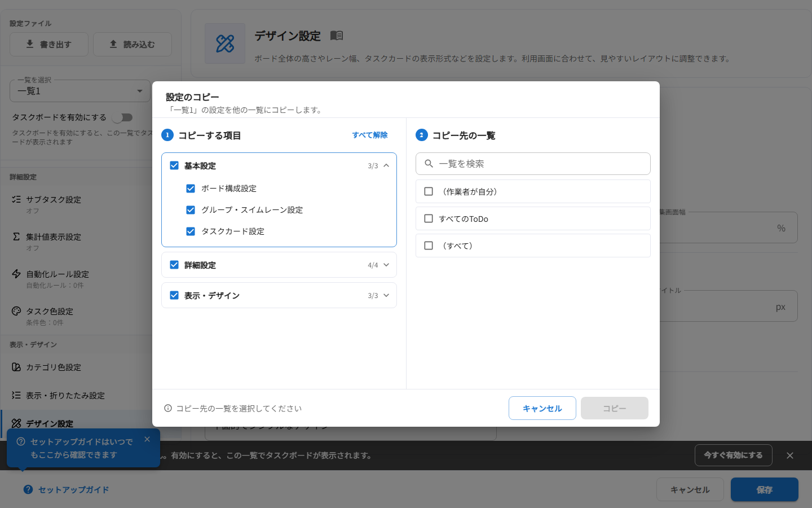Click the 自動化ルール設定 lightning icon
The width and height of the screenshot is (812, 508).
point(16,274)
